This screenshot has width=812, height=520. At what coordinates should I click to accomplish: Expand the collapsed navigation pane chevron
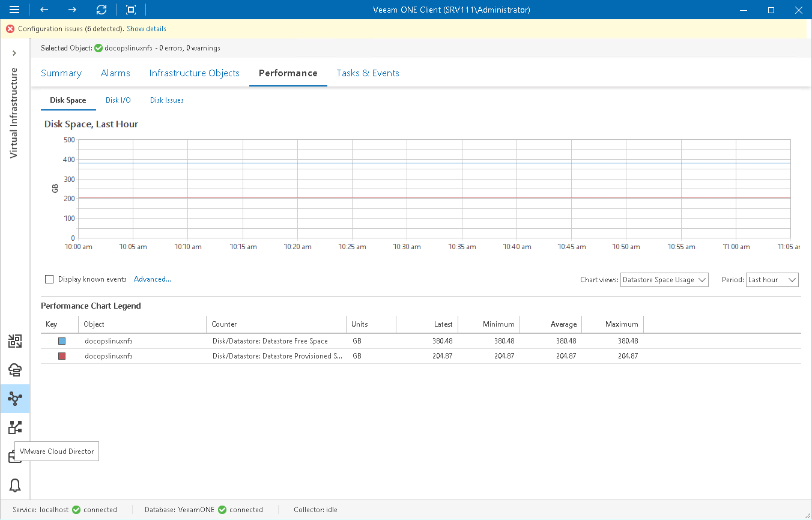click(x=14, y=53)
